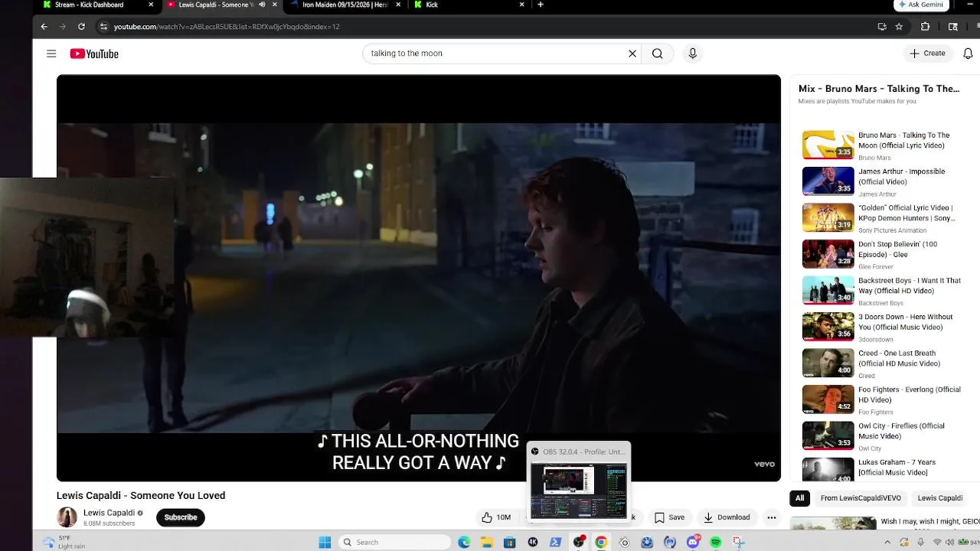
Task: Open the YouTube hamburger guide menu
Action: [51, 54]
